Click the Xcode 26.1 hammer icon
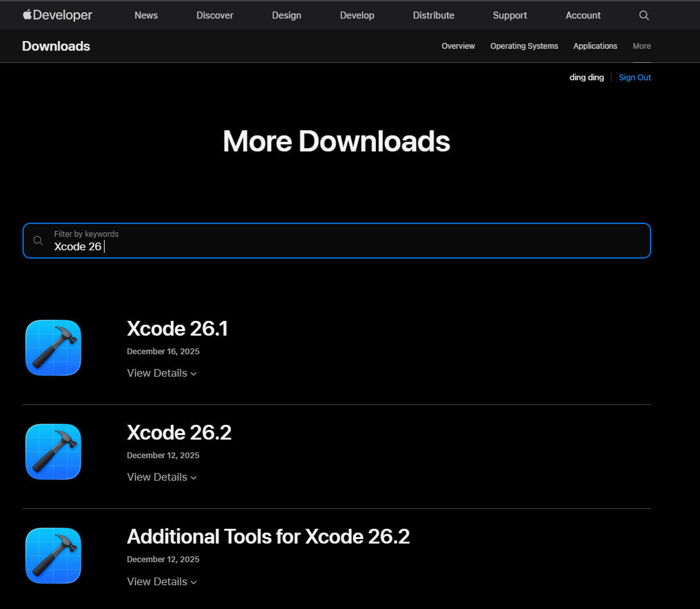 (53, 348)
